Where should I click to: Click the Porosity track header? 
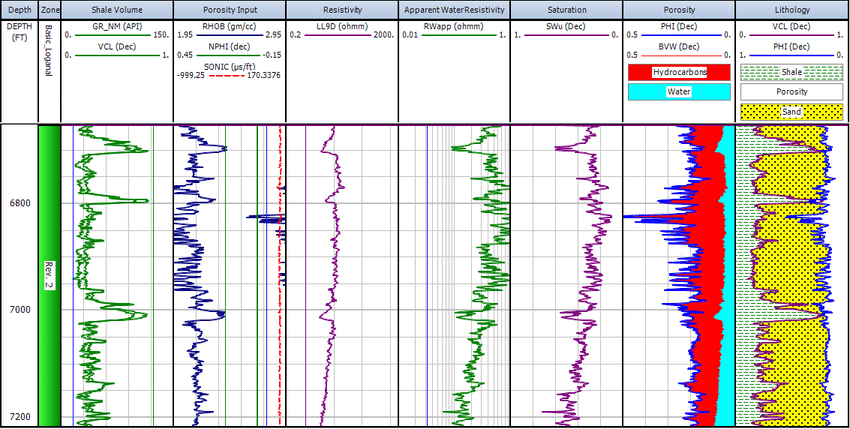point(678,10)
